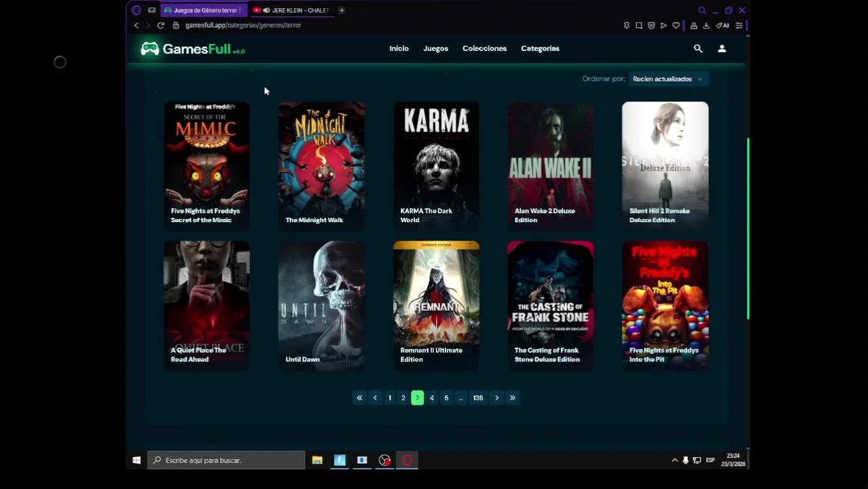Go to page 1

389,398
